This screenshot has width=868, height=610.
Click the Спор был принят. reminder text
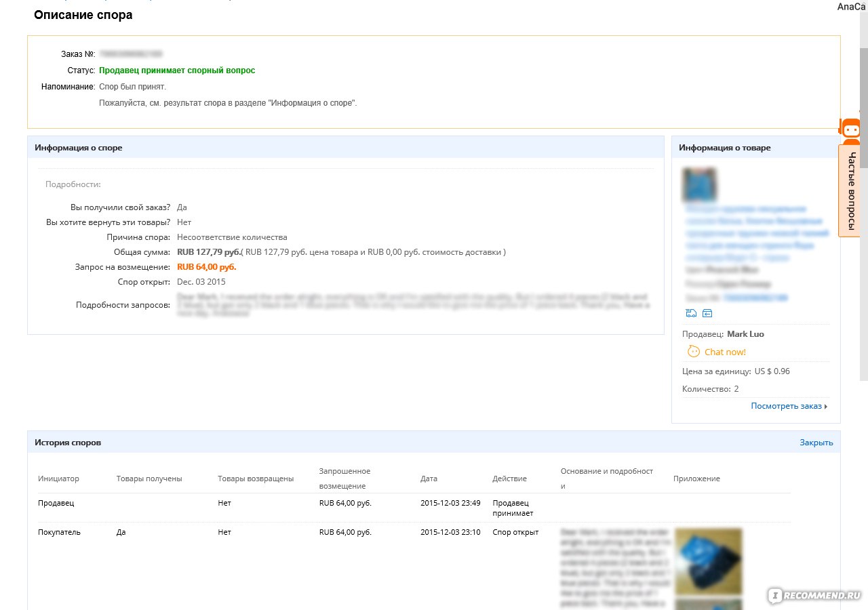click(132, 87)
